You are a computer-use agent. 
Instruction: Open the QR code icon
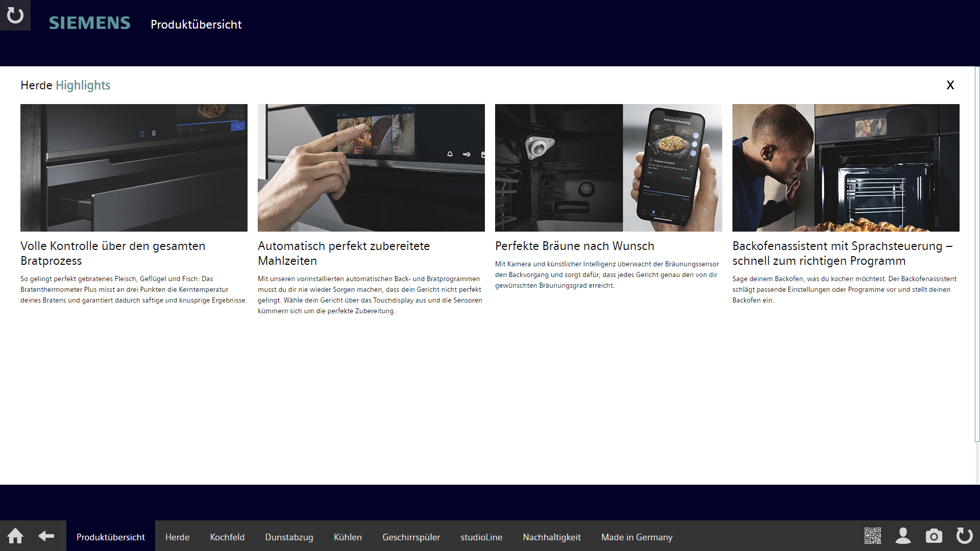(873, 536)
